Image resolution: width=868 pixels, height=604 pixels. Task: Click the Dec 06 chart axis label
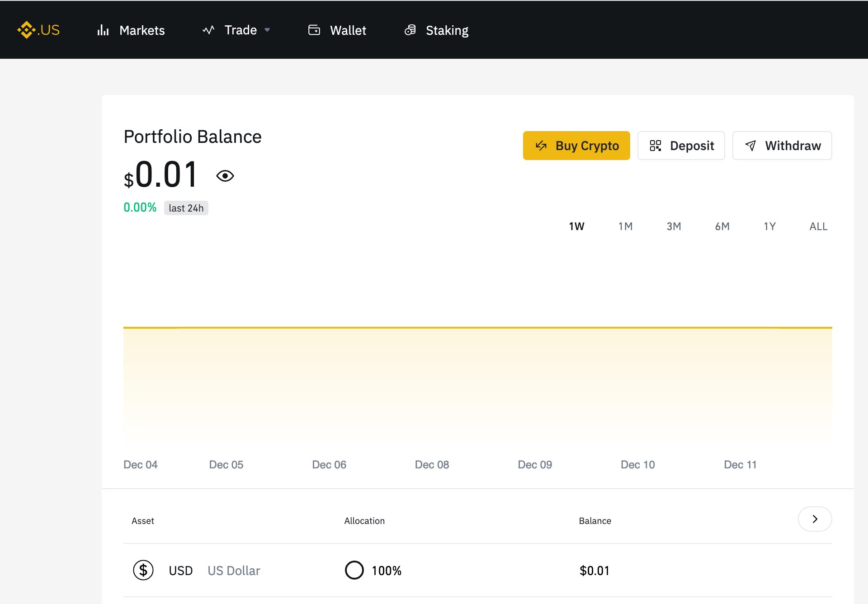coord(329,465)
